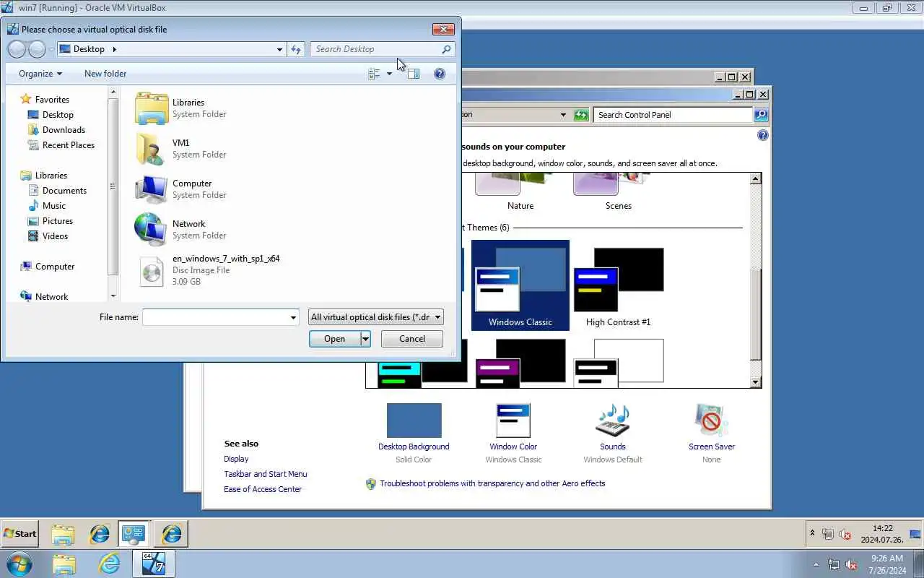This screenshot has height=578, width=924.
Task: Click the guest Start button
Action: [20, 534]
